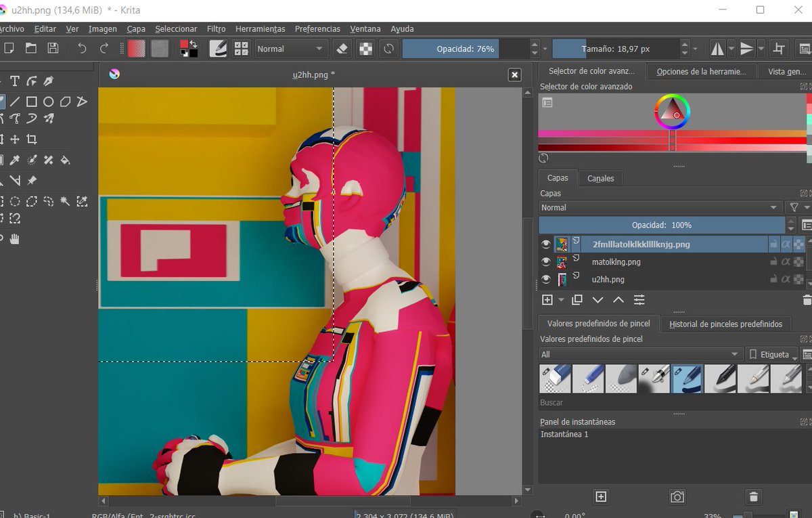The width and height of the screenshot is (812, 518).
Task: Open brush blending mode Normal dropdown
Action: [290, 49]
